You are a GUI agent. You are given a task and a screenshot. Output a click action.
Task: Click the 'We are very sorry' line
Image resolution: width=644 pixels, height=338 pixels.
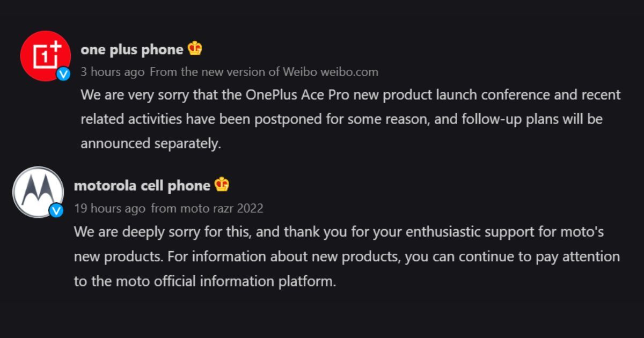coord(350,95)
